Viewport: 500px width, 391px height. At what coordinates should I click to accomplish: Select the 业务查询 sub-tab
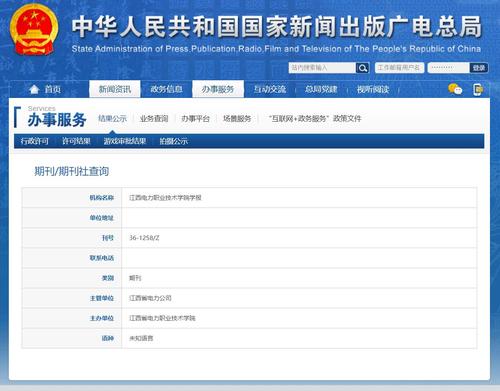point(154,118)
